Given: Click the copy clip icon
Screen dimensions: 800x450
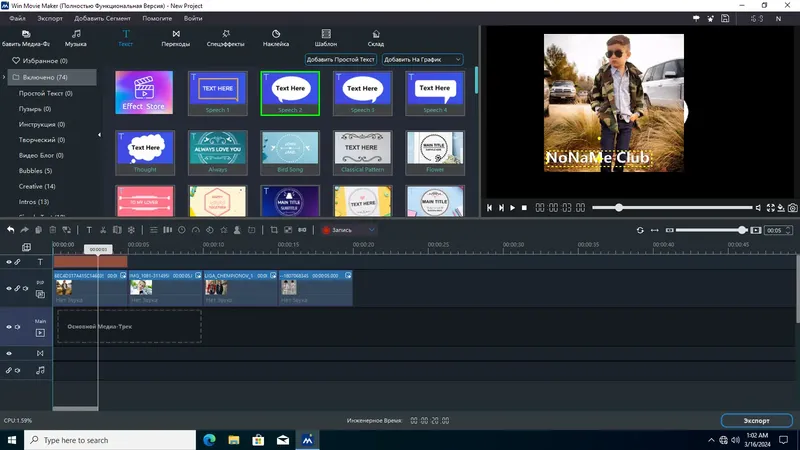Looking at the screenshot, I should [x=38, y=230].
